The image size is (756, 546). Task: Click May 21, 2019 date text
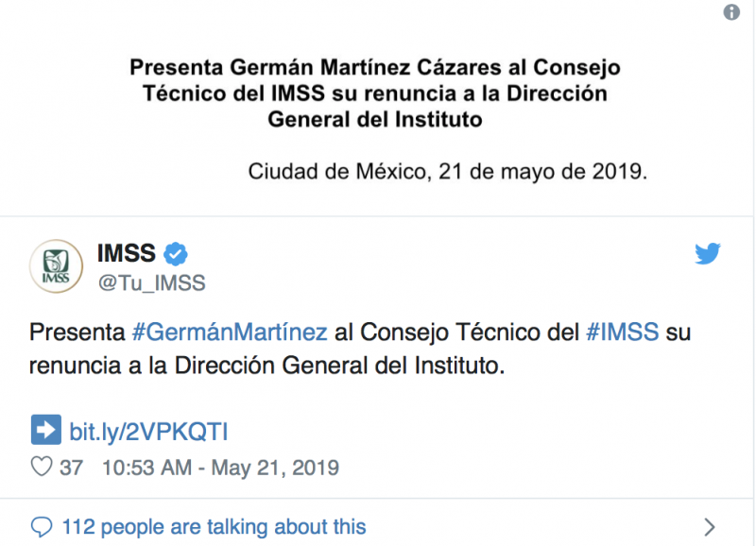(x=275, y=468)
